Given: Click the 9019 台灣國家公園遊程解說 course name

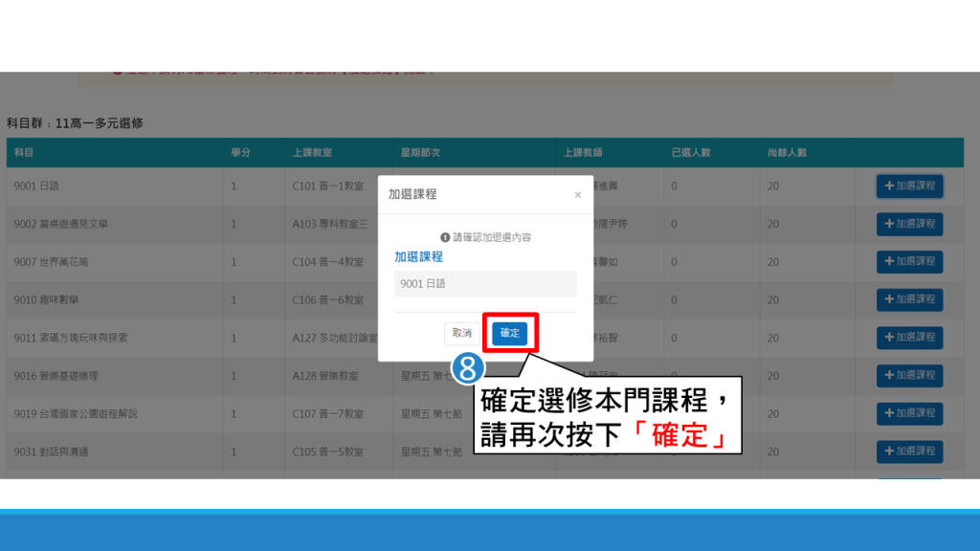Looking at the screenshot, I should pyautogui.click(x=76, y=414).
